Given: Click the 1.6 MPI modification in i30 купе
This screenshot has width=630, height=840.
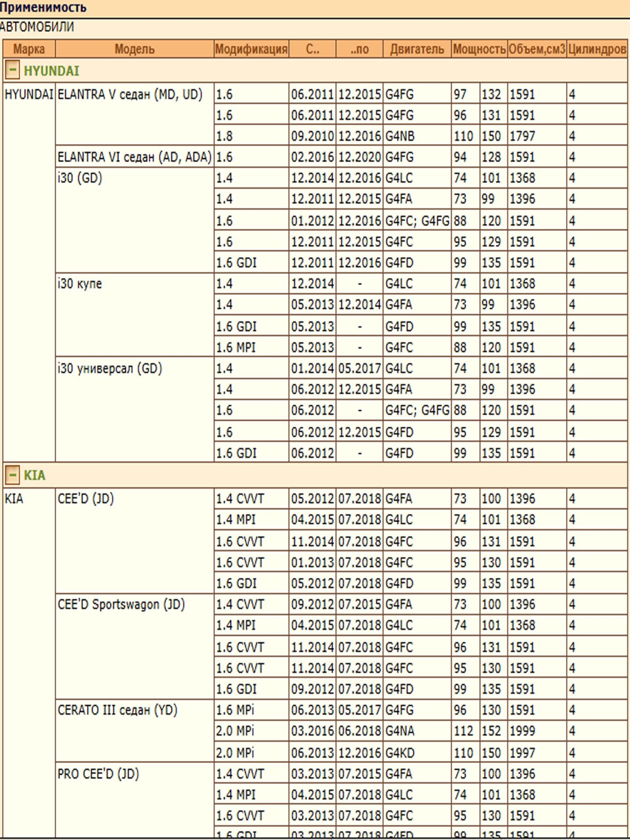Looking at the screenshot, I should point(236,347).
